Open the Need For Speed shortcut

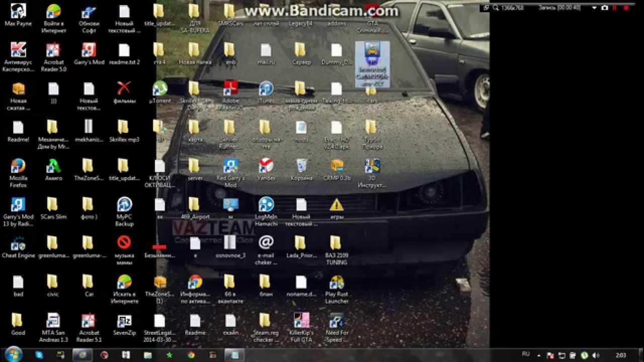(337, 328)
